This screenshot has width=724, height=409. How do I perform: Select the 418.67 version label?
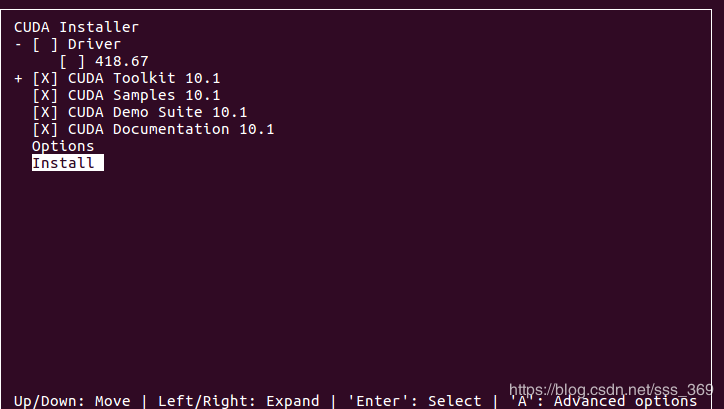[x=121, y=61]
